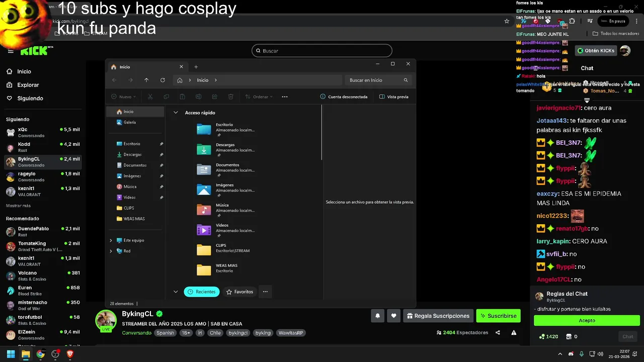Open the Nuevo dropdown in Explorer
Viewport: 644px width, 362px height.
click(124, 97)
